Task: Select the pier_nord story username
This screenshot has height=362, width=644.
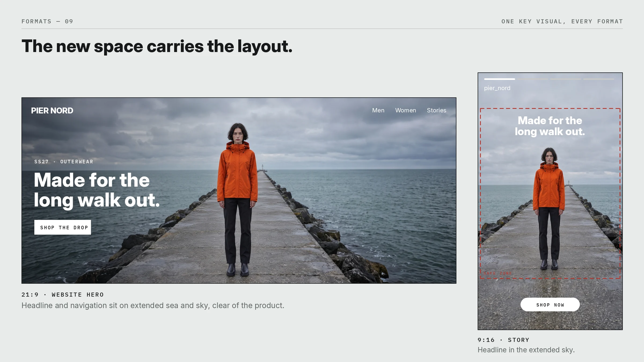Action: point(497,88)
